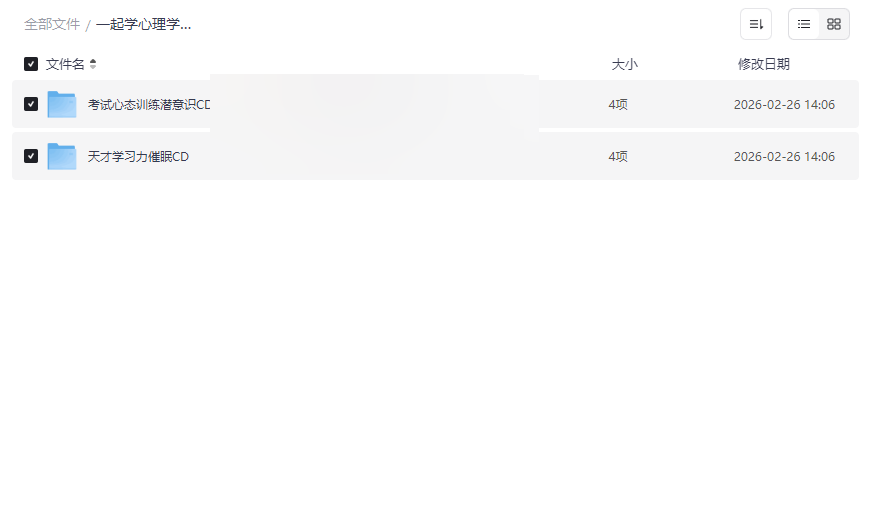Click the 文件名 column header label
The height and width of the screenshot is (514, 874).
coord(65,64)
